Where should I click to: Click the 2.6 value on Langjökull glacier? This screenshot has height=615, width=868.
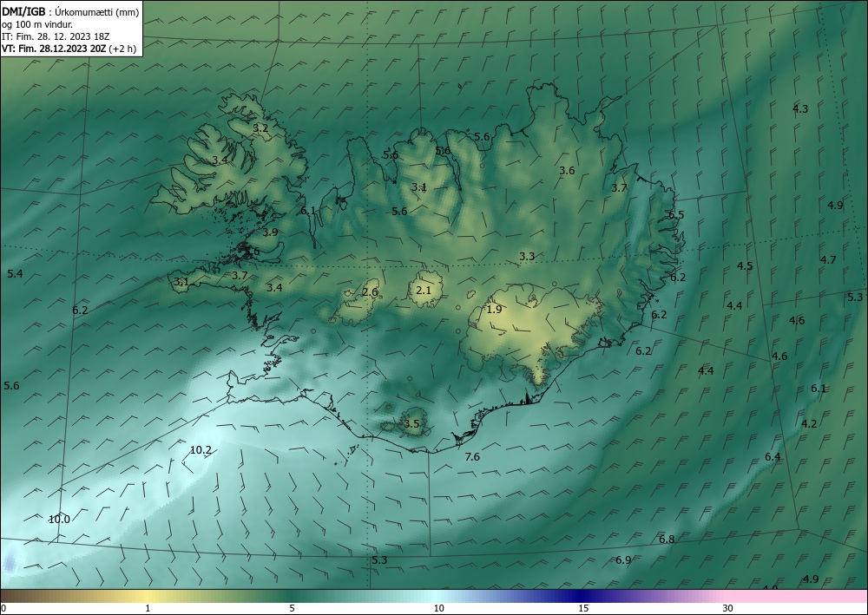(370, 292)
